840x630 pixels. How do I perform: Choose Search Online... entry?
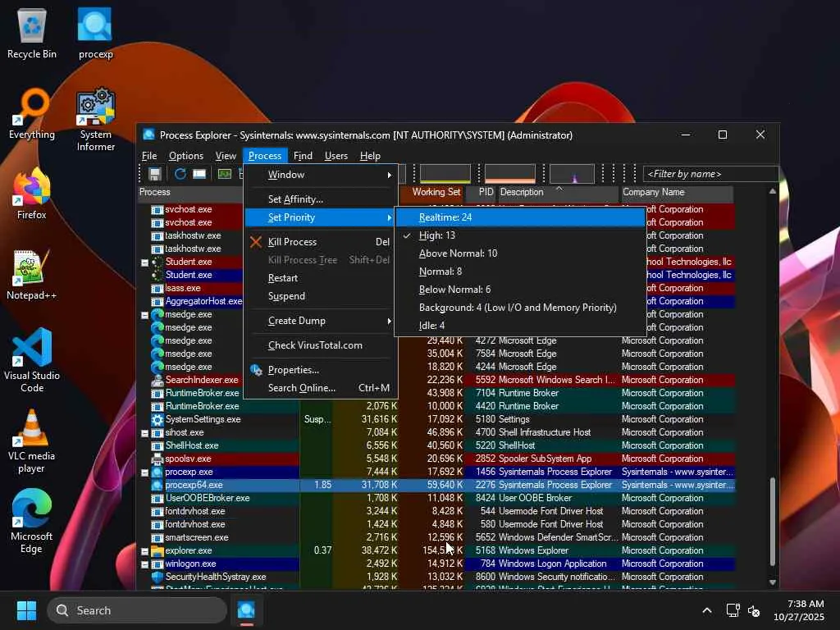coord(321,388)
